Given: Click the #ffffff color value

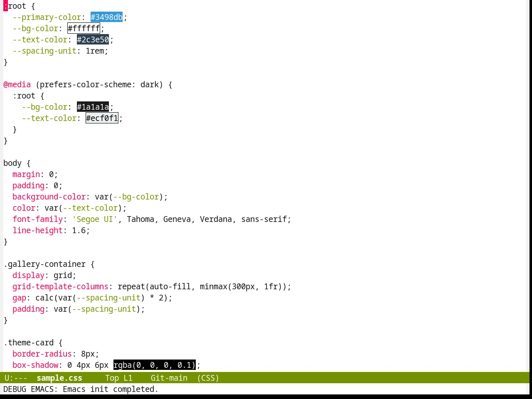Looking at the screenshot, I should 84,28.
